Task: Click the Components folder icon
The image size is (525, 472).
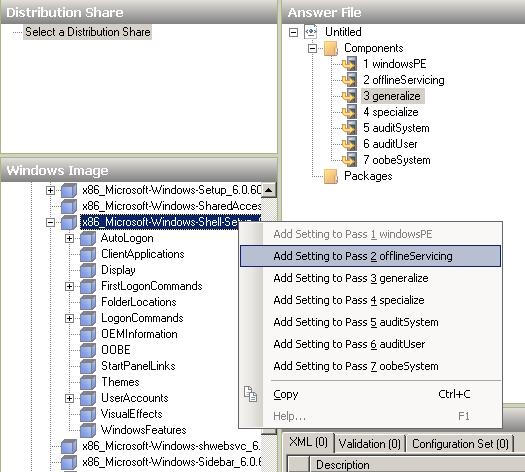Action: [x=331, y=48]
